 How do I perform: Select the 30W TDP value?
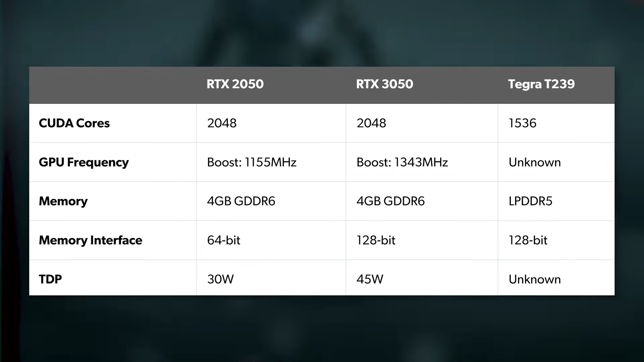(220, 279)
